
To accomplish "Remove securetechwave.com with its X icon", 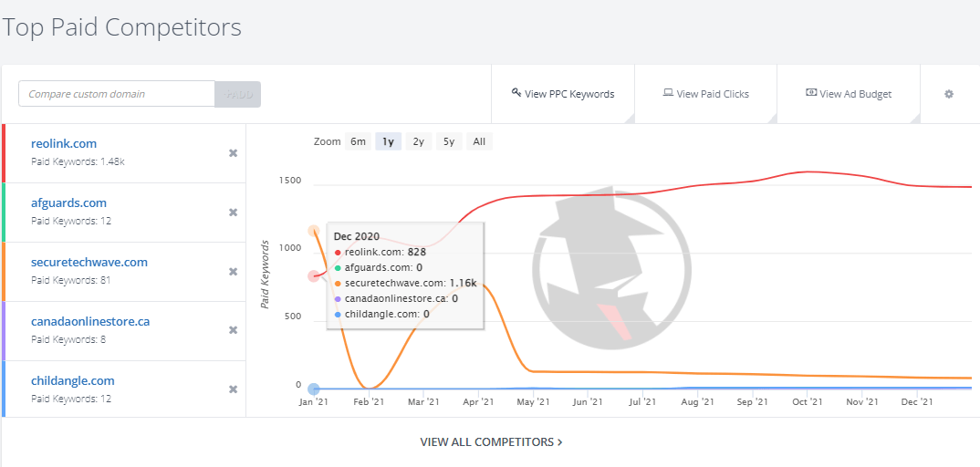I will tap(233, 272).
